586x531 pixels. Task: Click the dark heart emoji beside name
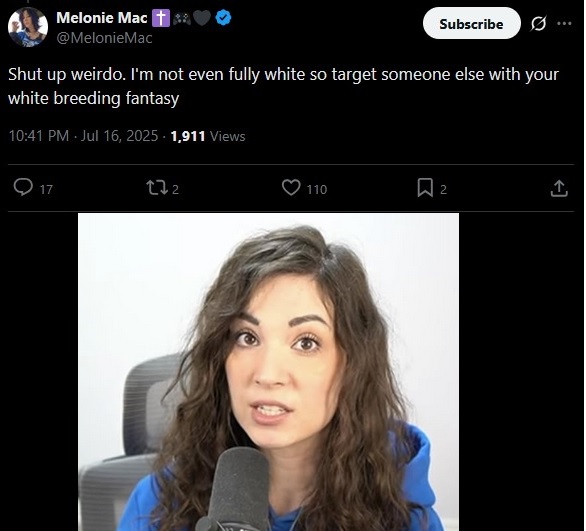coord(202,18)
